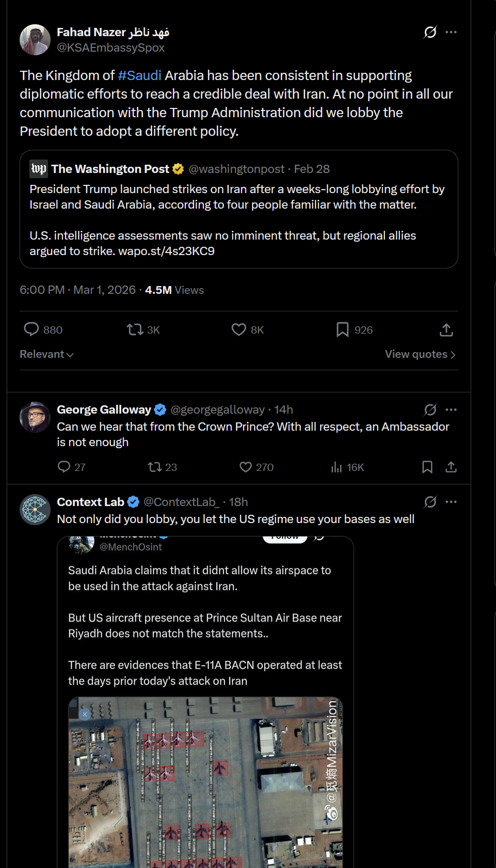Like the main post with 8K likes

[239, 329]
